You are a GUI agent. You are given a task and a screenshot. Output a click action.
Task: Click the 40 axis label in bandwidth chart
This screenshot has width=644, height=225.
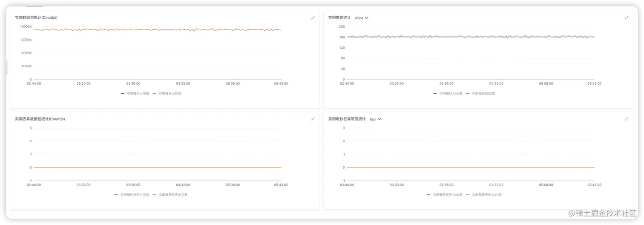342,69
